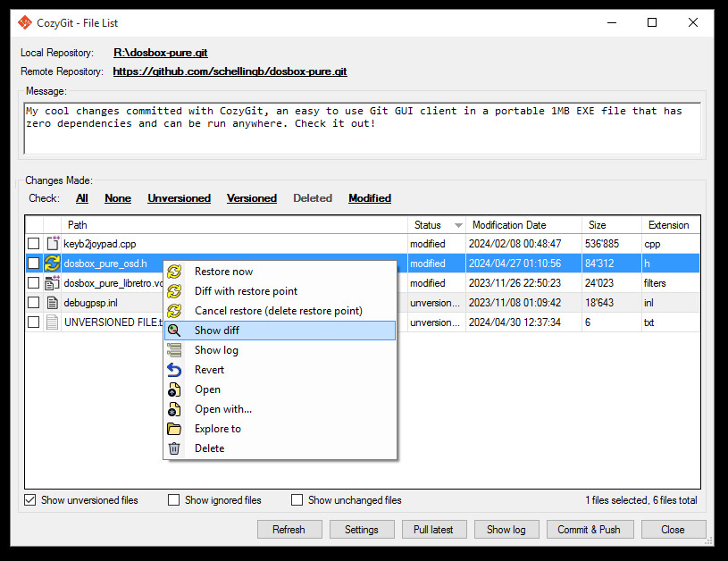Image resolution: width=728 pixels, height=561 pixels.
Task: Check All files link
Action: [82, 198]
